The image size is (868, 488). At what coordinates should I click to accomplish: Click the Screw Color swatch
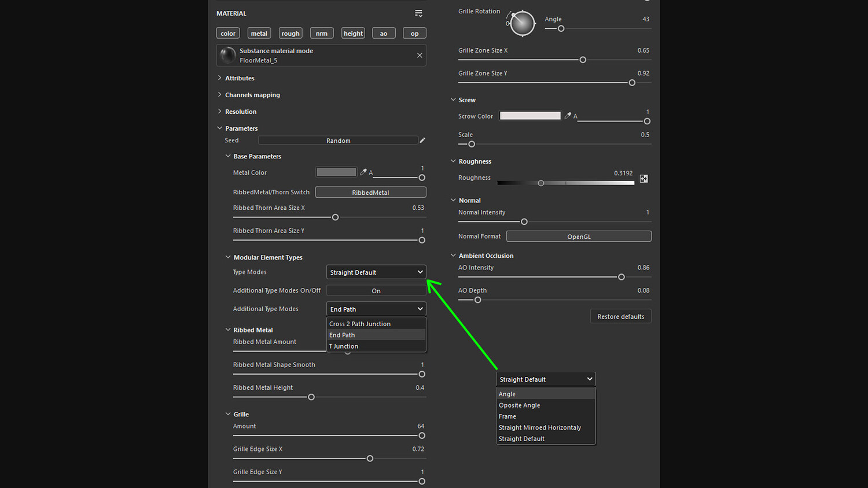click(530, 116)
